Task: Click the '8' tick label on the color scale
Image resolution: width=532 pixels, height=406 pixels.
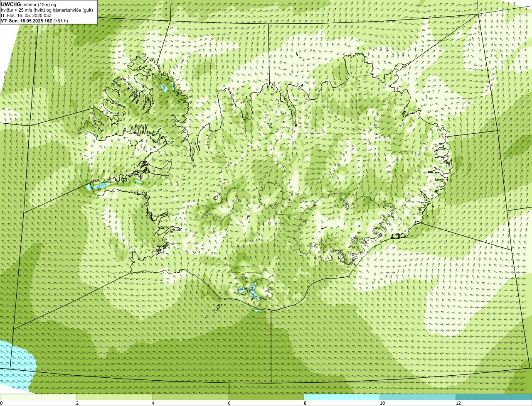Action: (x=305, y=403)
